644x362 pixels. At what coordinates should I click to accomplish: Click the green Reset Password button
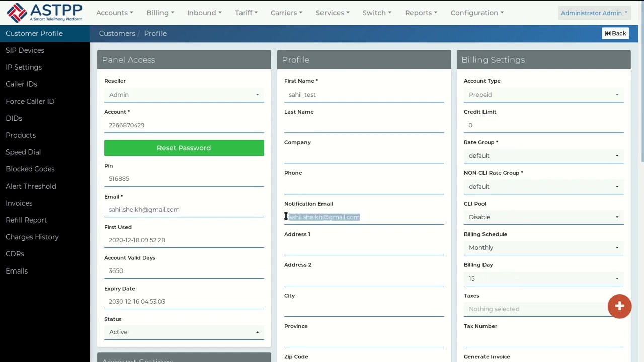tap(184, 148)
